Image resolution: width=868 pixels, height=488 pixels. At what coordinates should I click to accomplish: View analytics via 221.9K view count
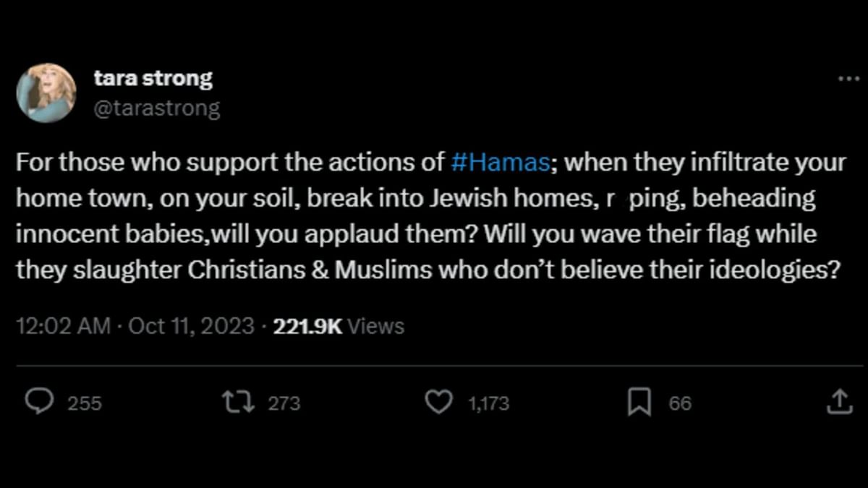307,326
